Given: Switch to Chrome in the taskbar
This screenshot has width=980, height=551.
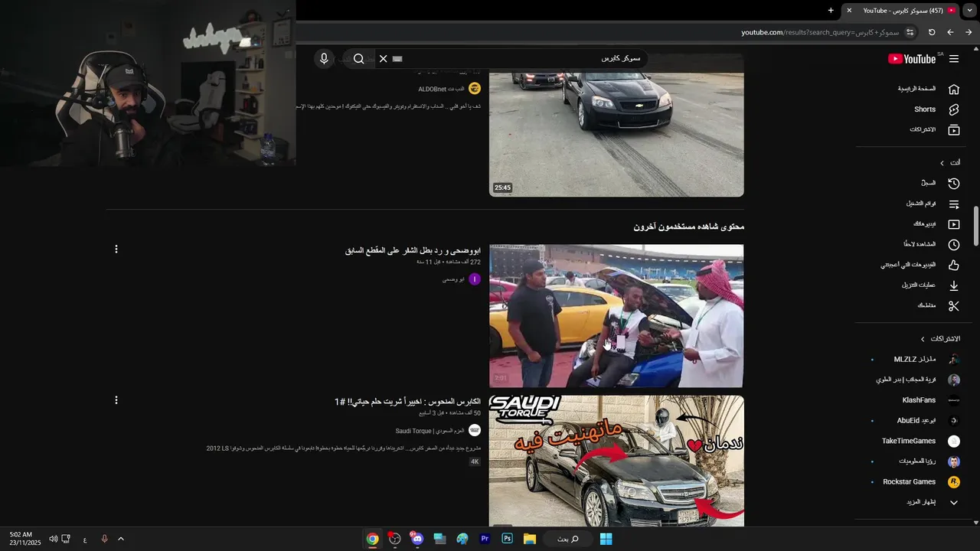Looking at the screenshot, I should click(372, 539).
